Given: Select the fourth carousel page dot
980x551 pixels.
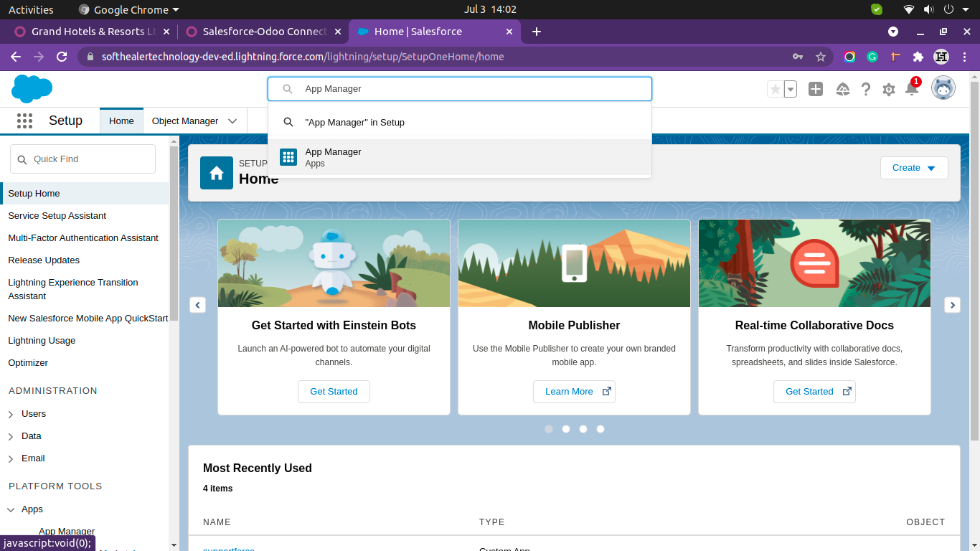Looking at the screenshot, I should point(600,429).
